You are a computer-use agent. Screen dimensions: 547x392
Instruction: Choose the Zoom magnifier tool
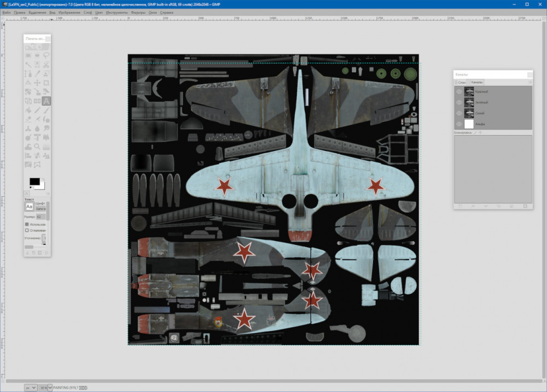coord(37,147)
